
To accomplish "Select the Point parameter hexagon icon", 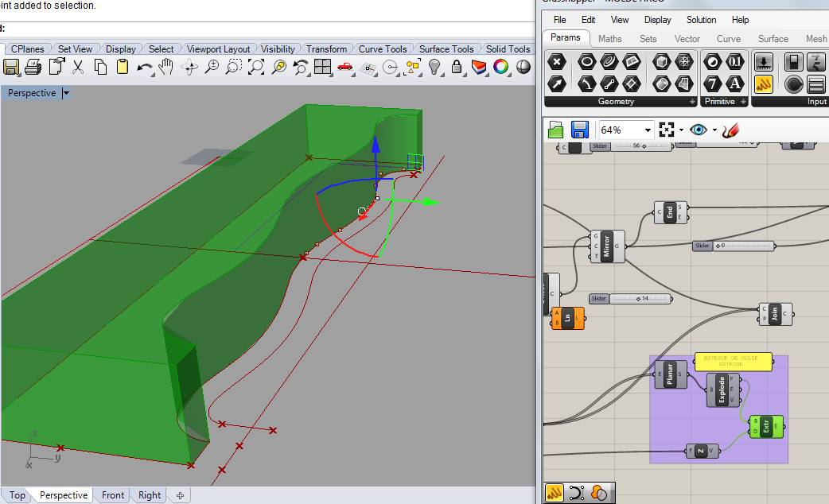I will 557,62.
